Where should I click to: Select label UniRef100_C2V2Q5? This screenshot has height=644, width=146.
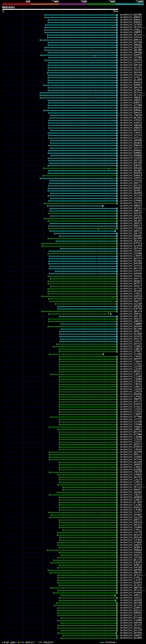(x=131, y=422)
